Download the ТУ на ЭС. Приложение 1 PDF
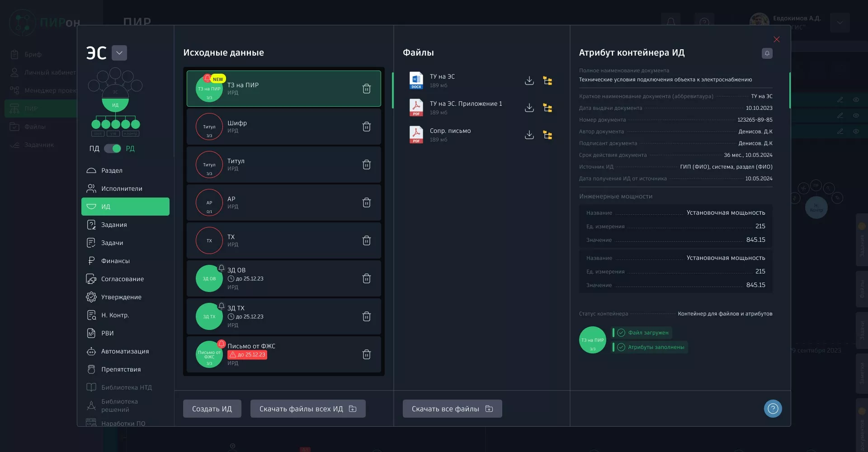 tap(529, 108)
